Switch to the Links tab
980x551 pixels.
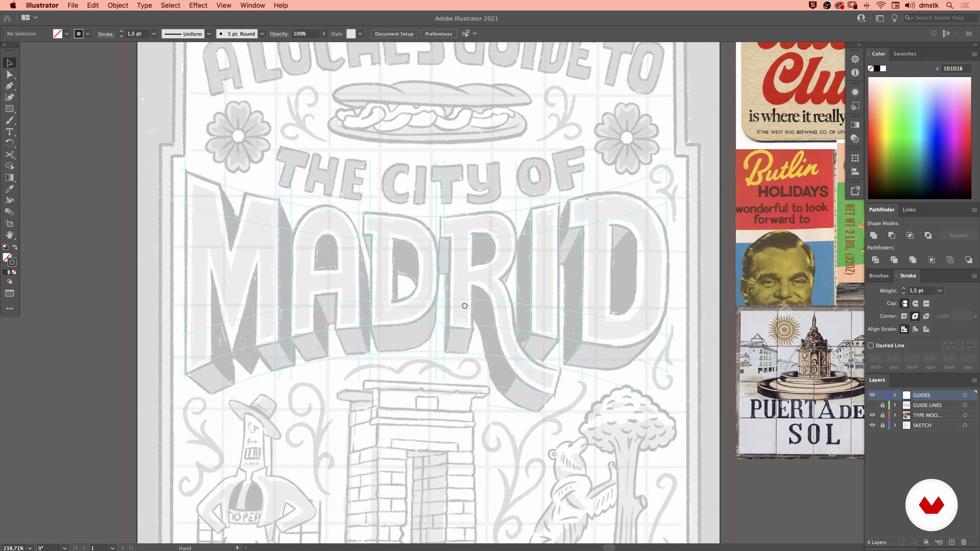click(x=909, y=209)
